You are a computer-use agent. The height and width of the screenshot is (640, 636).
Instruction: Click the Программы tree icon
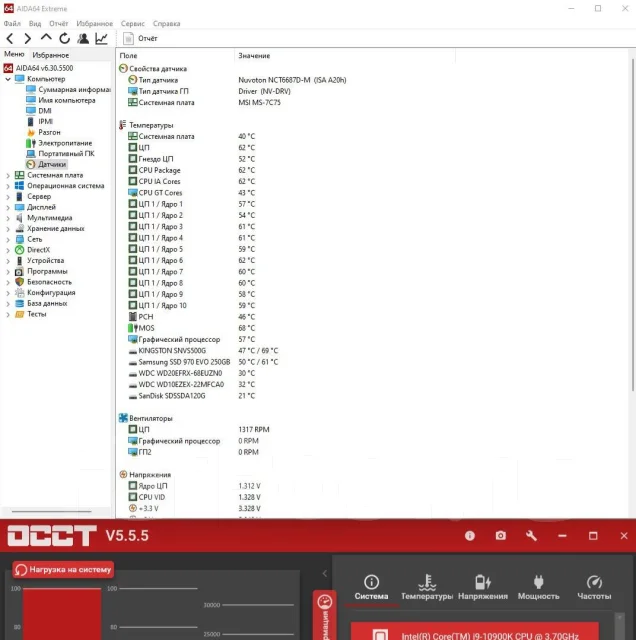point(19,271)
